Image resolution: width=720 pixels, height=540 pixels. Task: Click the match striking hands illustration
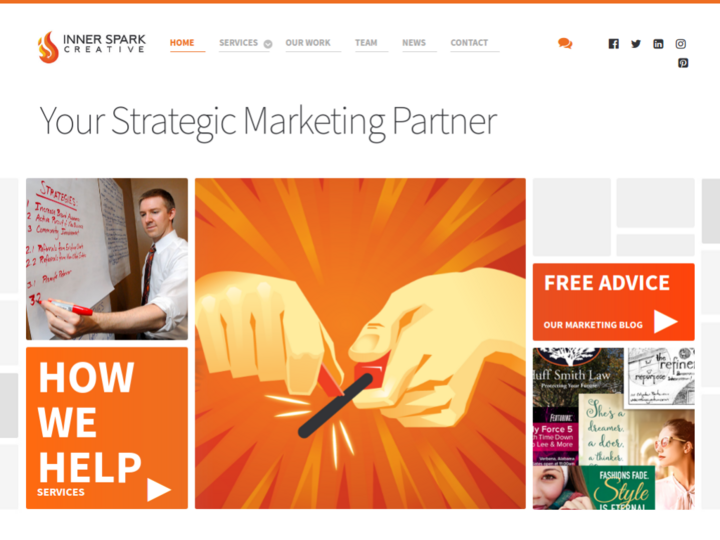click(x=360, y=343)
